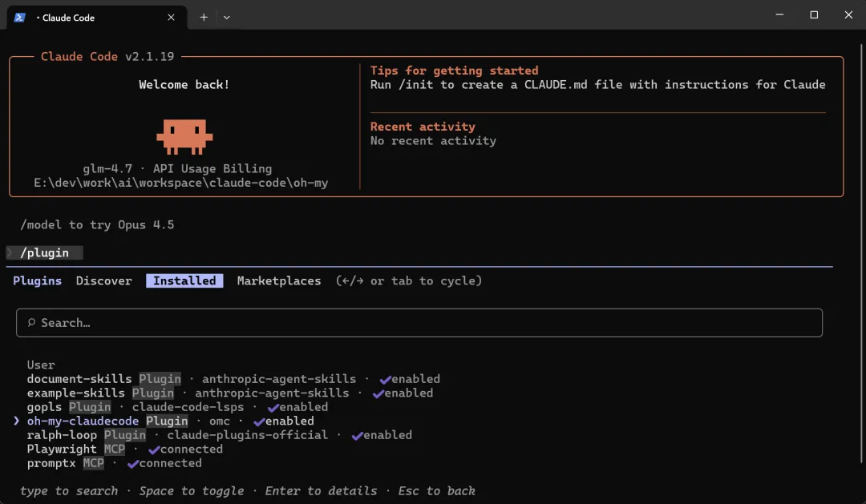Select the ralph-loop plugin row
866x504 pixels.
pos(219,435)
